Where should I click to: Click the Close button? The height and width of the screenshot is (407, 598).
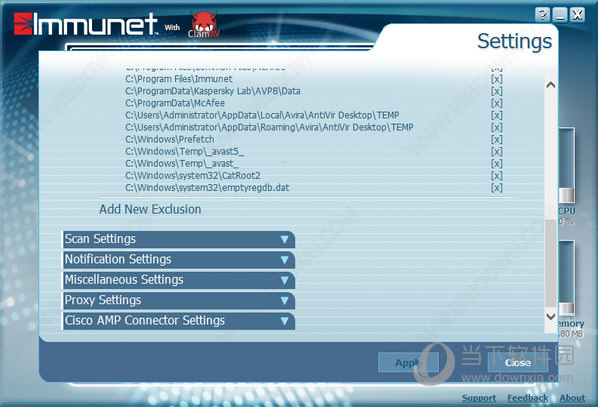click(x=518, y=362)
